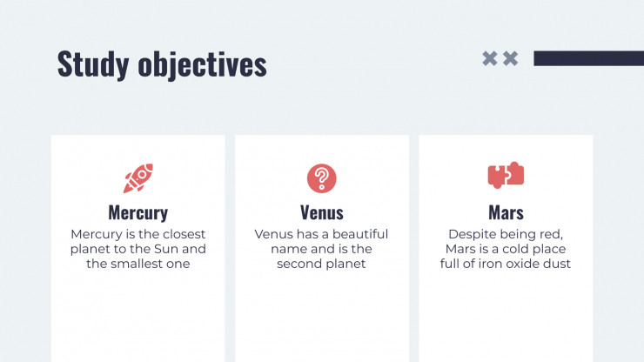Viewport: 644px width, 362px height.
Task: Select the Mercury description paragraph
Action: [x=138, y=249]
